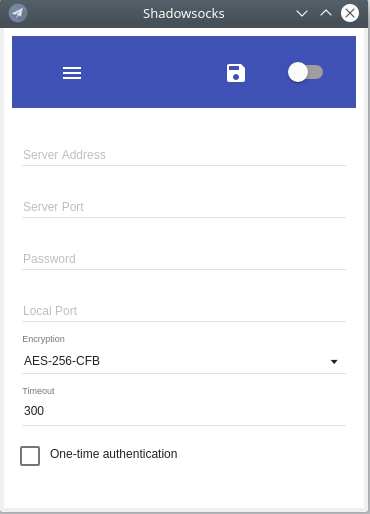Select the Server Port field
370x514 pixels.
[x=184, y=207]
